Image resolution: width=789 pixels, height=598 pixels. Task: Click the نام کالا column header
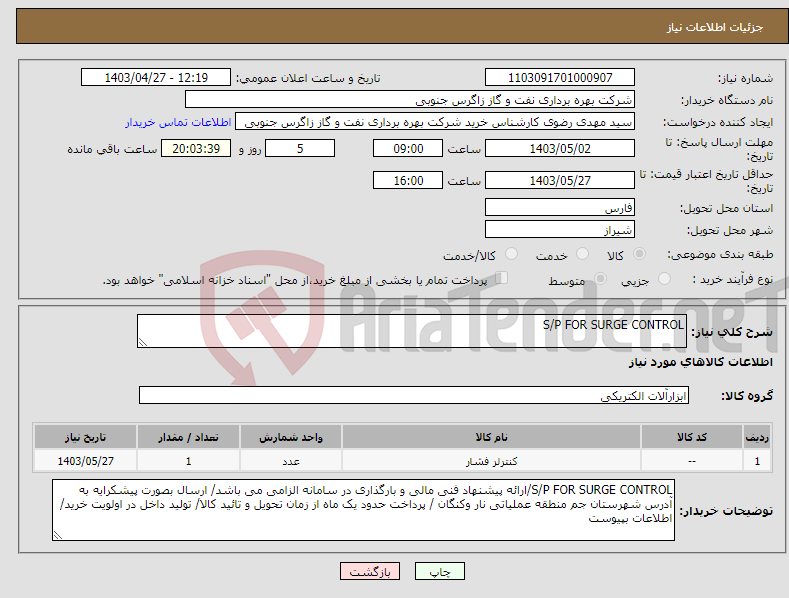click(x=491, y=437)
